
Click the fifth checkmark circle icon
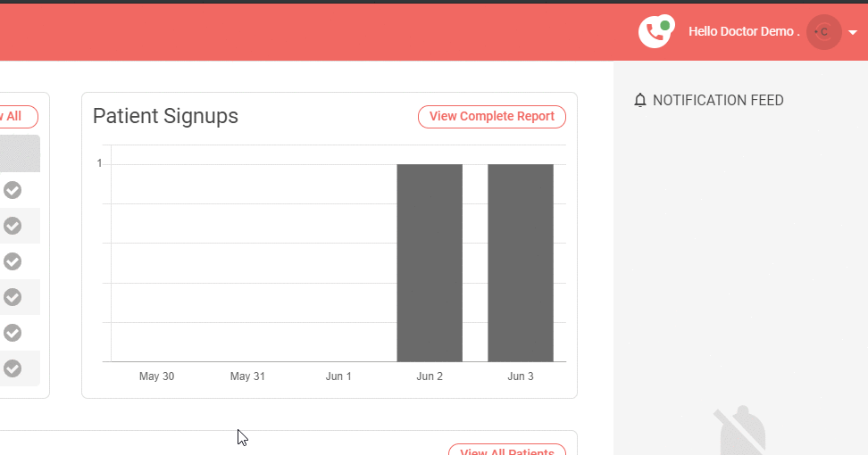(x=13, y=332)
